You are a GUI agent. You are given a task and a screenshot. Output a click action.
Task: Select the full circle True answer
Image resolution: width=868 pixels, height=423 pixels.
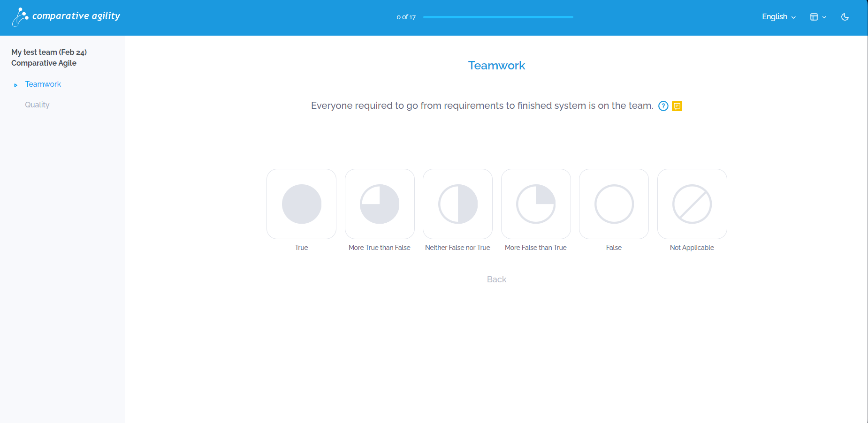[302, 204]
